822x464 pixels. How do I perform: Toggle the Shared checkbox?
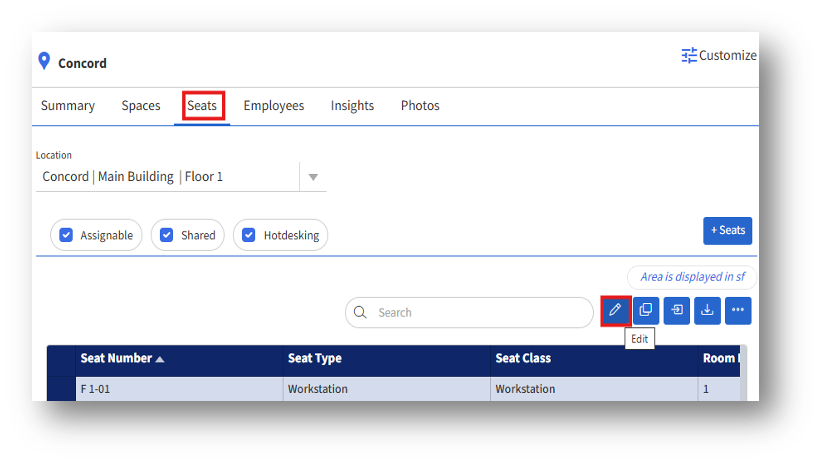coord(167,235)
